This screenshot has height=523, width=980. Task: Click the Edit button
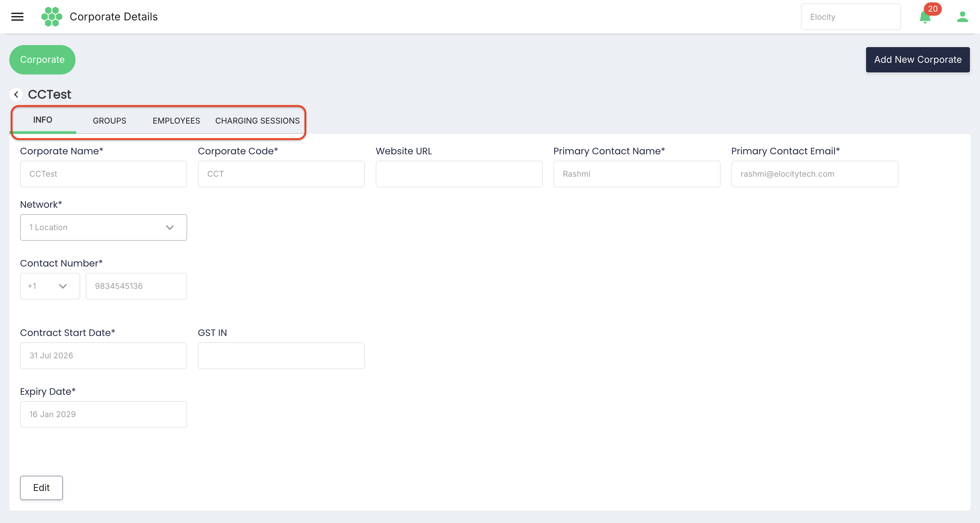click(41, 488)
